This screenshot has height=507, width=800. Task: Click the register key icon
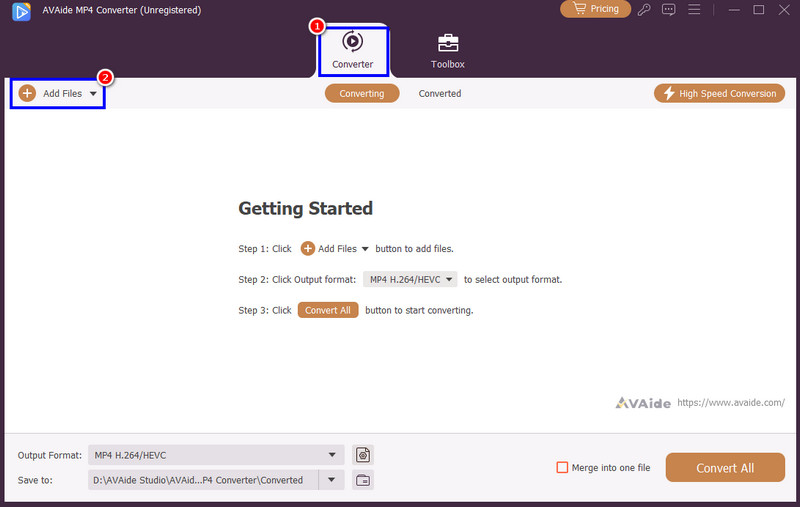coord(644,10)
